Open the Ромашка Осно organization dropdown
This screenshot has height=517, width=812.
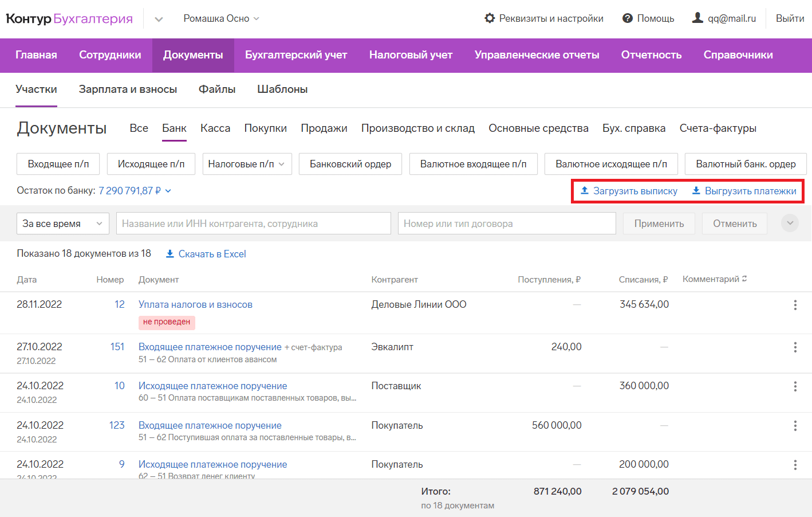tap(221, 18)
